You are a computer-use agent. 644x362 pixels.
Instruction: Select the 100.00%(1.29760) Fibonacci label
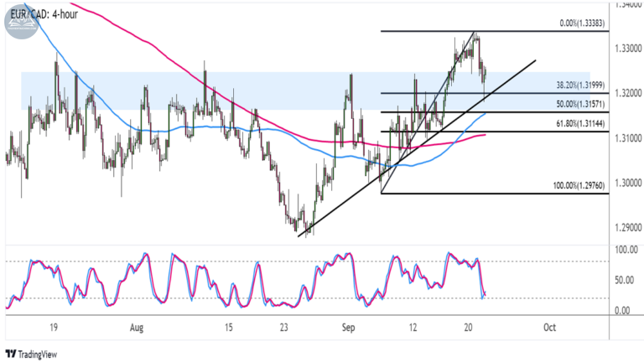pyautogui.click(x=579, y=186)
